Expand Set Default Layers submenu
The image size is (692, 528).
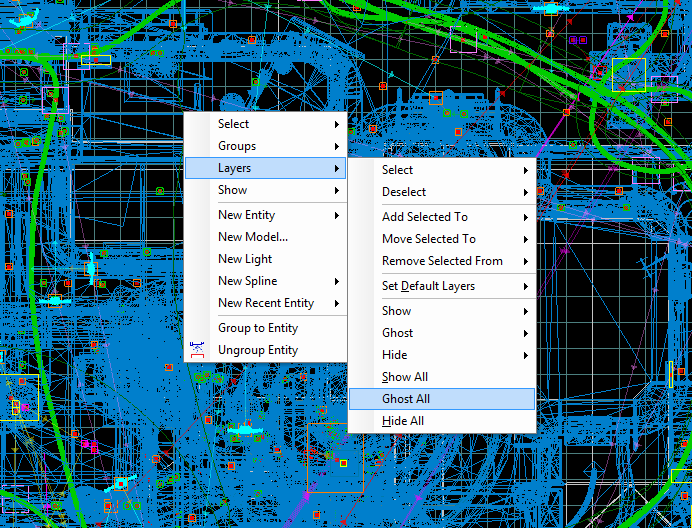click(x=428, y=286)
